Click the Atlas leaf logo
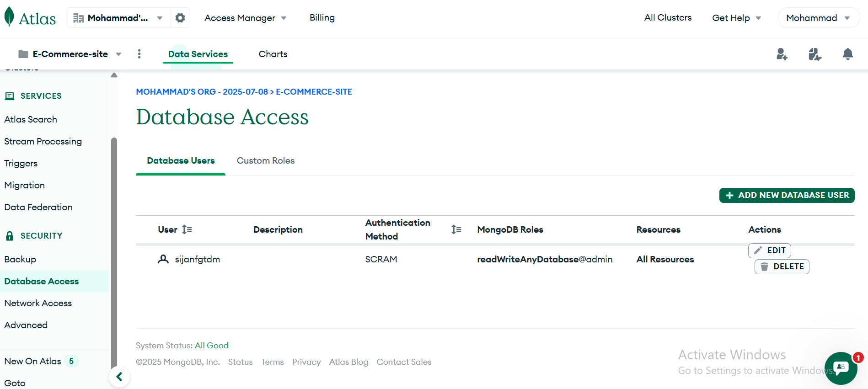The image size is (868, 389). 9,17
